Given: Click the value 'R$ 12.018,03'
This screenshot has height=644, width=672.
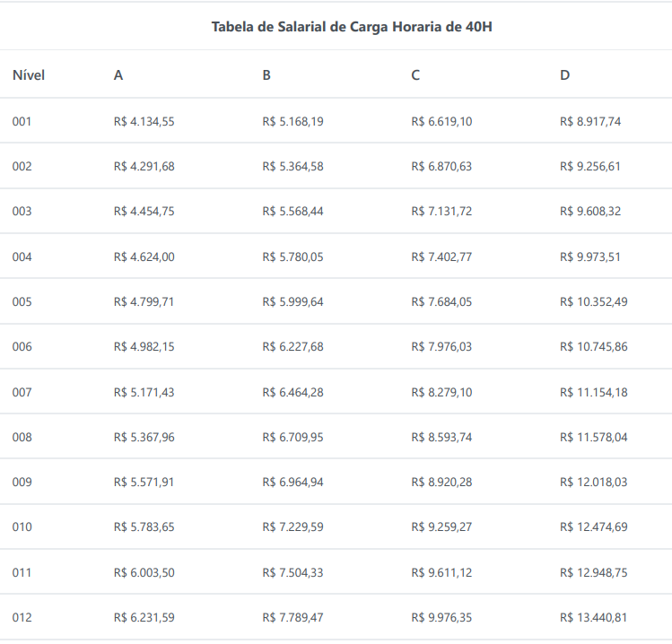Looking at the screenshot, I should [x=594, y=482].
